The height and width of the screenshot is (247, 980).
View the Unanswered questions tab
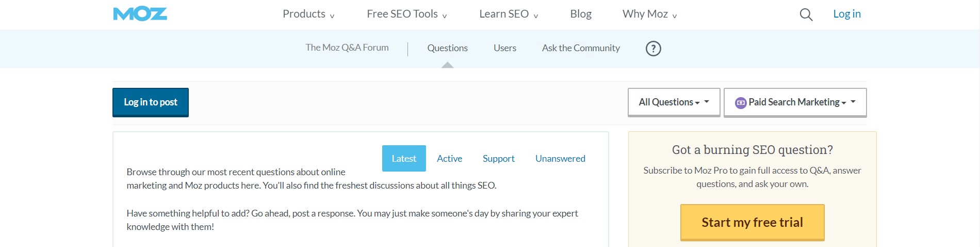pos(560,159)
